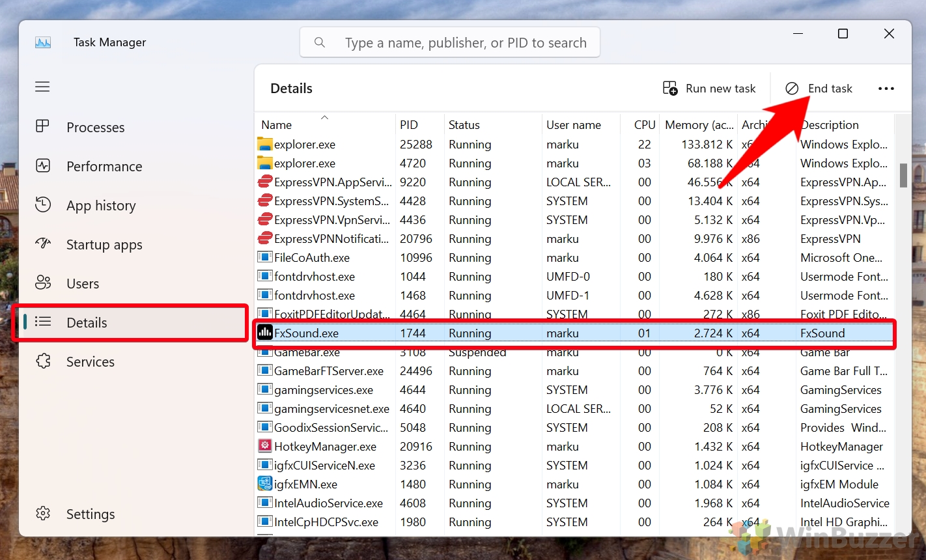Click the Users people icon

pyautogui.click(x=43, y=283)
